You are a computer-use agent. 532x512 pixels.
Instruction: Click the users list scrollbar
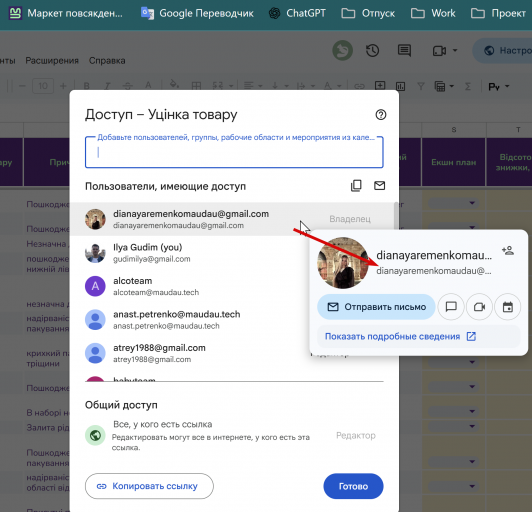[x=396, y=217]
